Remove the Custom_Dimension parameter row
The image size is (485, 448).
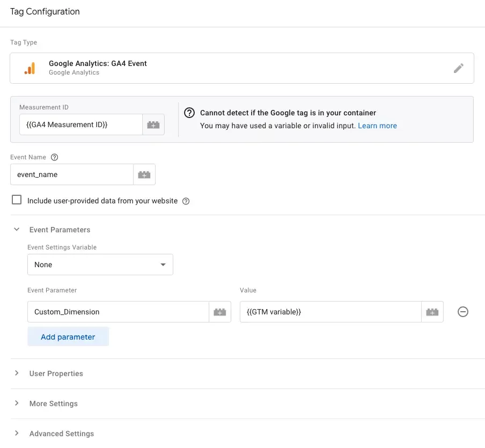point(462,312)
